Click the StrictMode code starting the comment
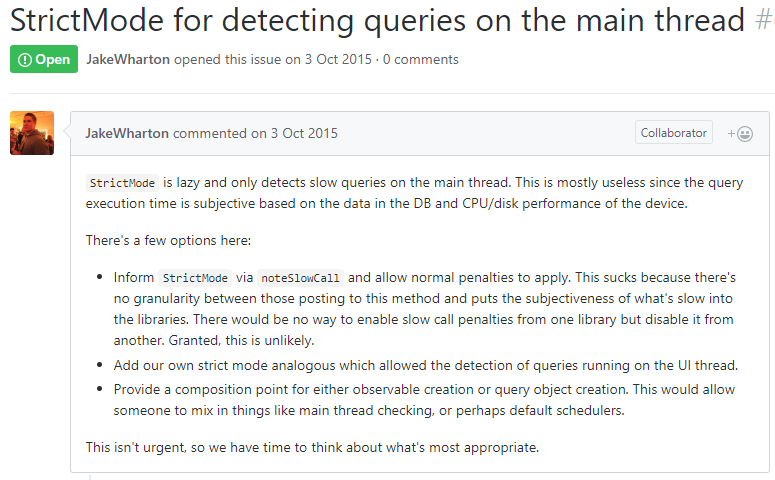 pos(122,183)
